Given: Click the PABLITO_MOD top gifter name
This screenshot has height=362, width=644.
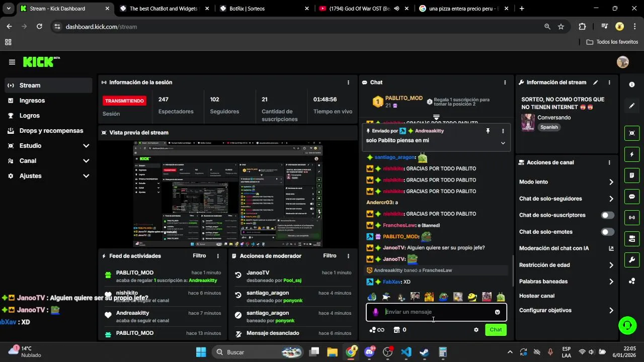Looking at the screenshot, I should click(404, 98).
